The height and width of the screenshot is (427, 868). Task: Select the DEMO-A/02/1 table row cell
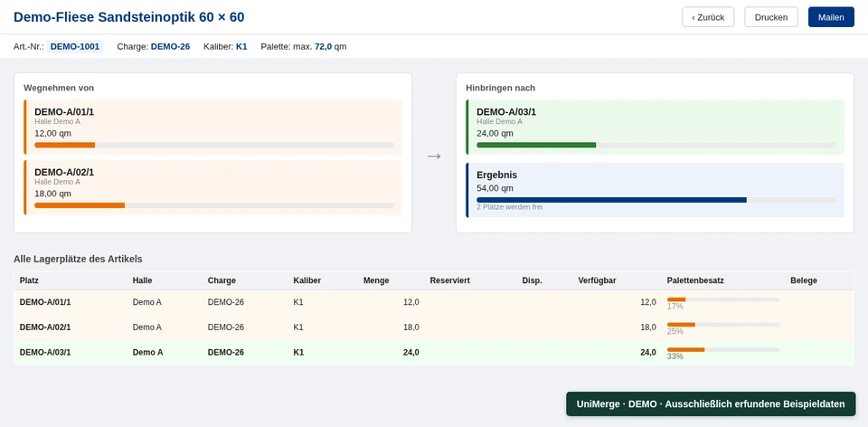[45, 327]
